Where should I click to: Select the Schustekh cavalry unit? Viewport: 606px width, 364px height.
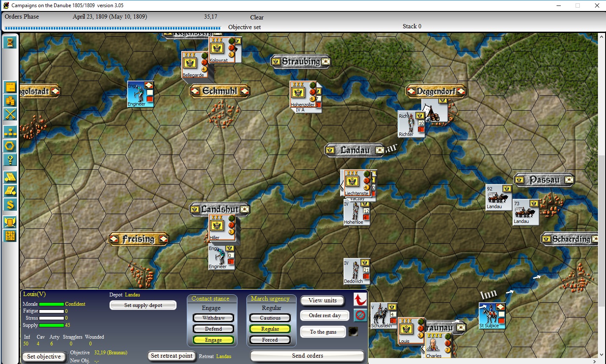pyautogui.click(x=384, y=316)
